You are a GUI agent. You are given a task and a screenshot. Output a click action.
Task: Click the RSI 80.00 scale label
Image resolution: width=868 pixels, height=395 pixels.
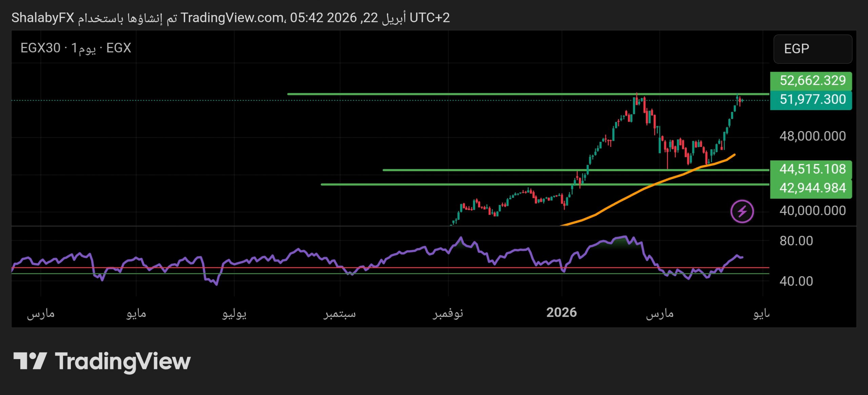[x=796, y=241]
